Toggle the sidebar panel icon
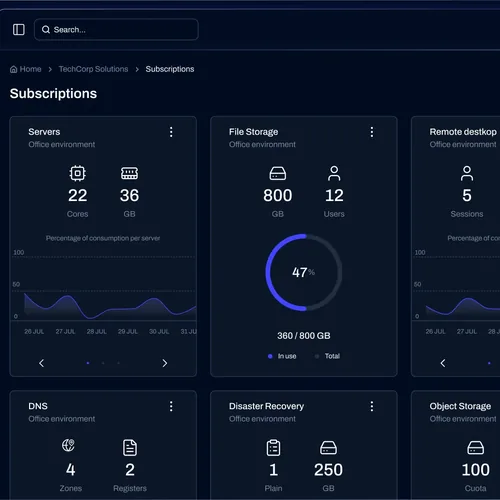Screen dimensions: 500x500 (19, 30)
